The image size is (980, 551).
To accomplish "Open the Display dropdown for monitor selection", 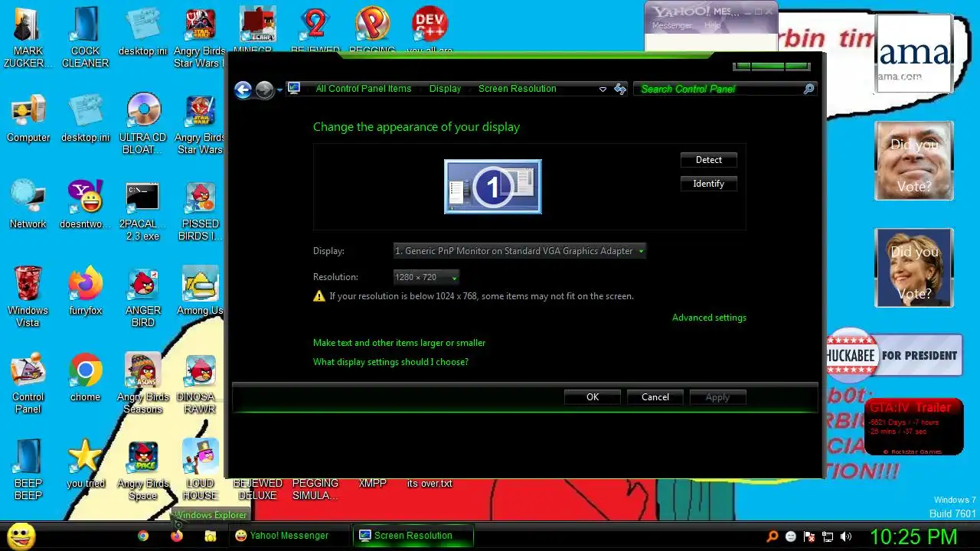I will (519, 251).
